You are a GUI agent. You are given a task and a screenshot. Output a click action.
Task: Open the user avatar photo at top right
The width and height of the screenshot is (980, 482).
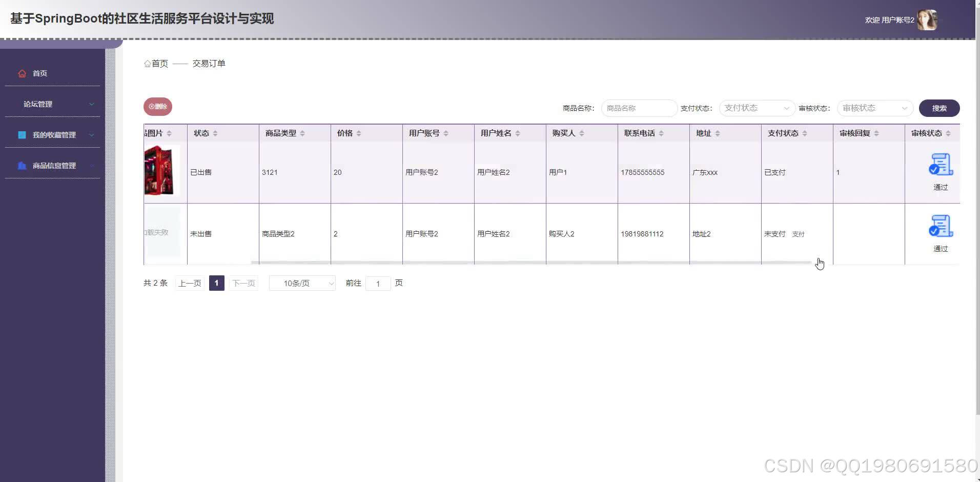pos(928,19)
